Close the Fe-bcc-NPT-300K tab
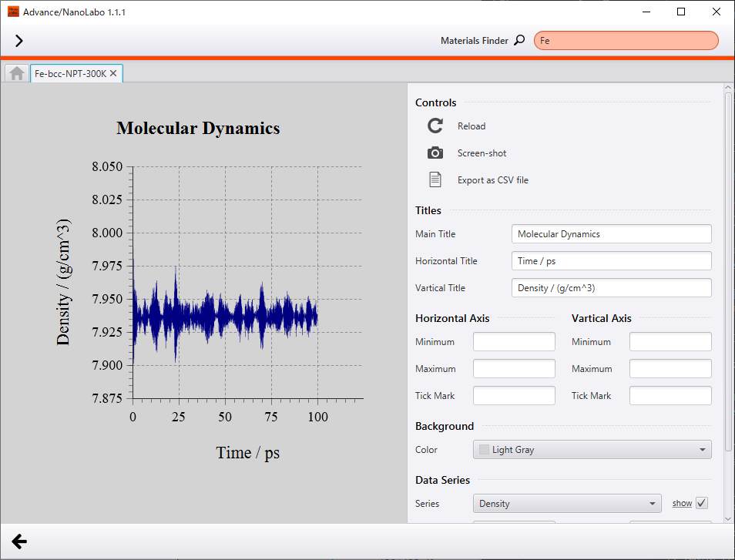This screenshot has height=560, width=735. pos(113,74)
